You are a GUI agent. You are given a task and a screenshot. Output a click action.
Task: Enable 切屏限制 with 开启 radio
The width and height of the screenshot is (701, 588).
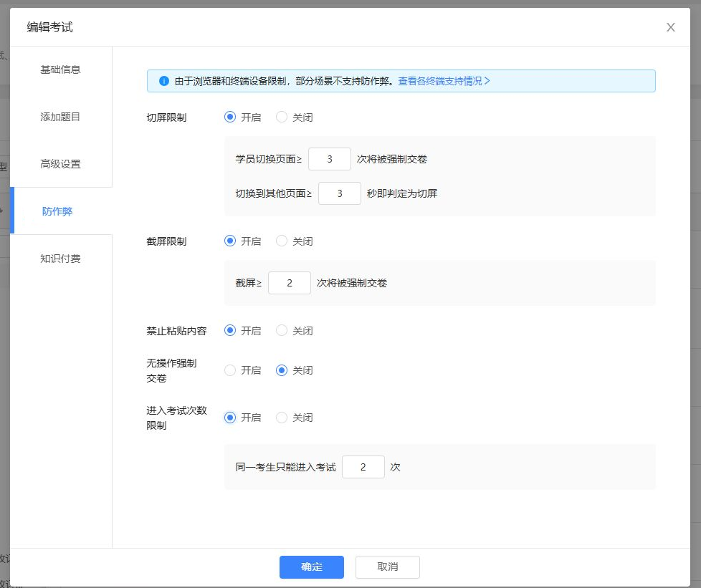pos(230,117)
